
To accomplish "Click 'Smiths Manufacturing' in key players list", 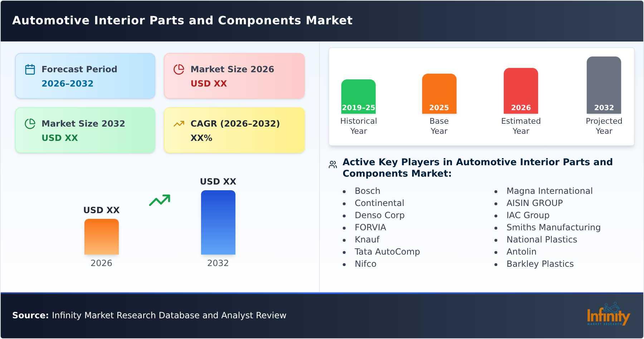I will pyautogui.click(x=553, y=227).
